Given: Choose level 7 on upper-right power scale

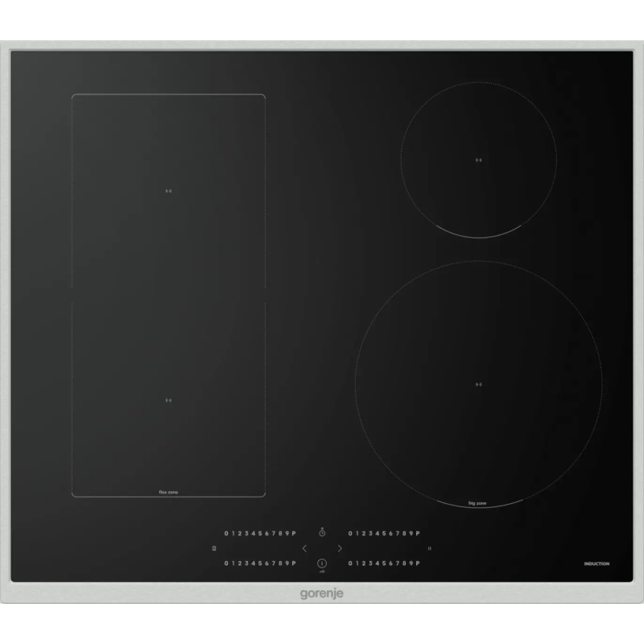Looking at the screenshot, I should (x=398, y=534).
